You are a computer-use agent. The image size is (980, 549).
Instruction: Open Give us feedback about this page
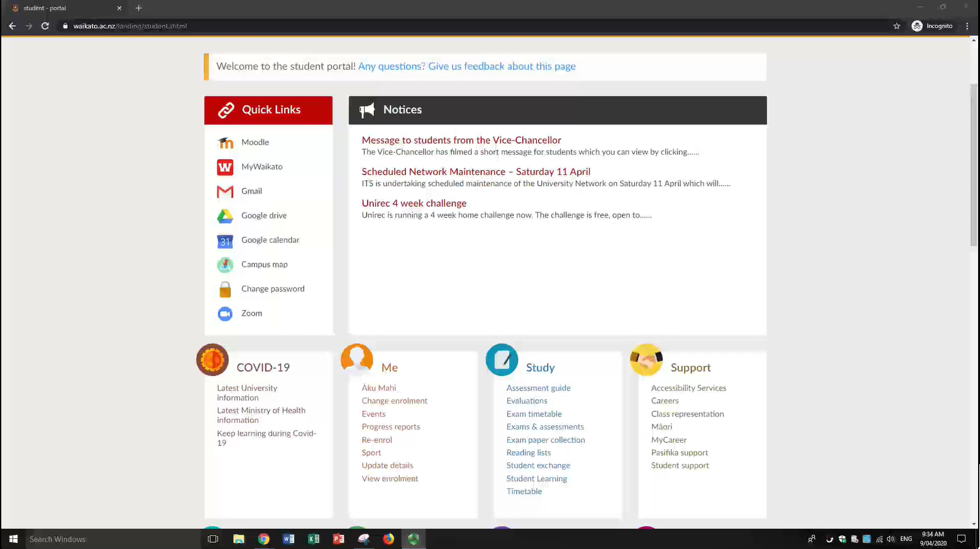(502, 66)
